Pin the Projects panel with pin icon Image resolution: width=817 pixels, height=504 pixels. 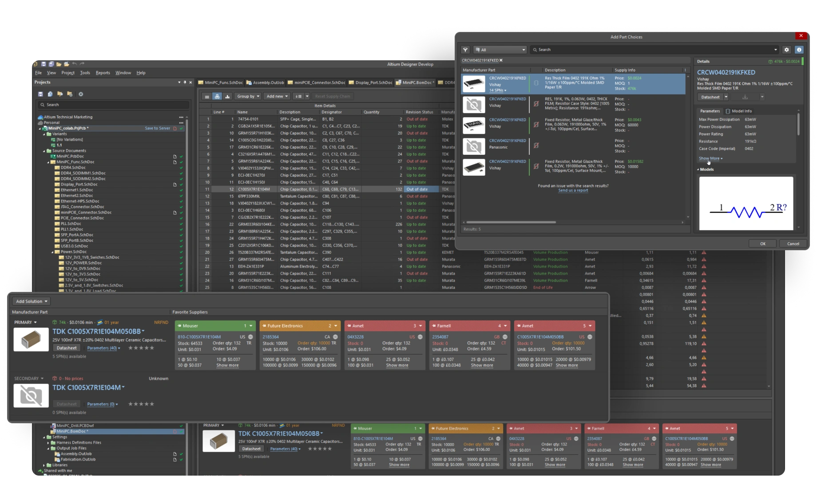coord(185,82)
